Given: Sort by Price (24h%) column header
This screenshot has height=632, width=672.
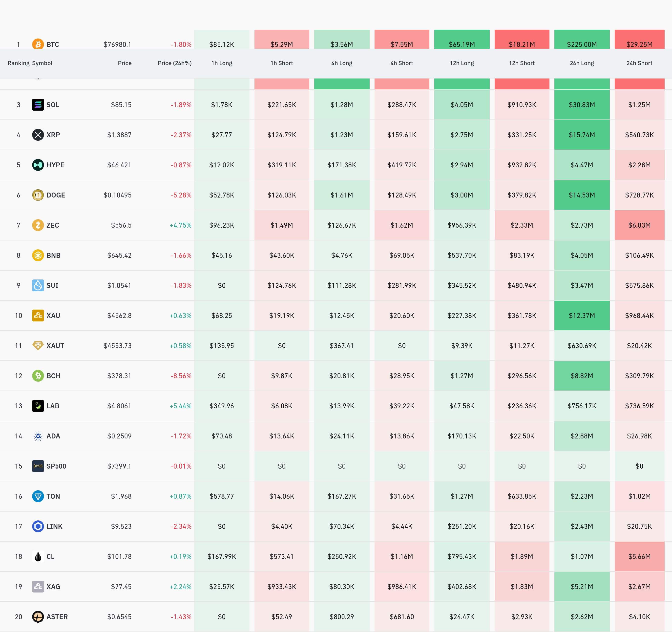Looking at the screenshot, I should pyautogui.click(x=175, y=63).
